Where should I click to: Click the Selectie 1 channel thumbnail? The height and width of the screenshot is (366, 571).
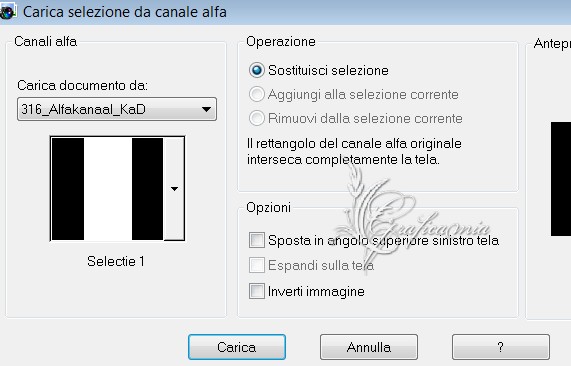(107, 189)
